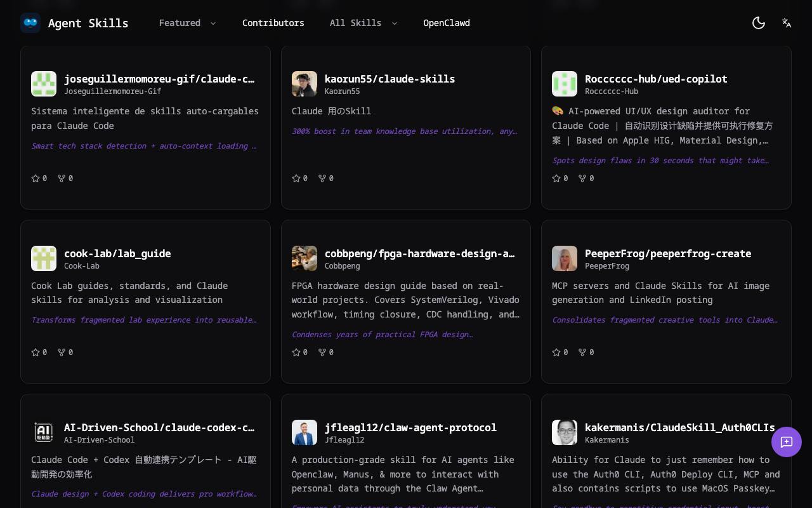Click 'Cook Lab guides, standards' description

click(x=129, y=293)
